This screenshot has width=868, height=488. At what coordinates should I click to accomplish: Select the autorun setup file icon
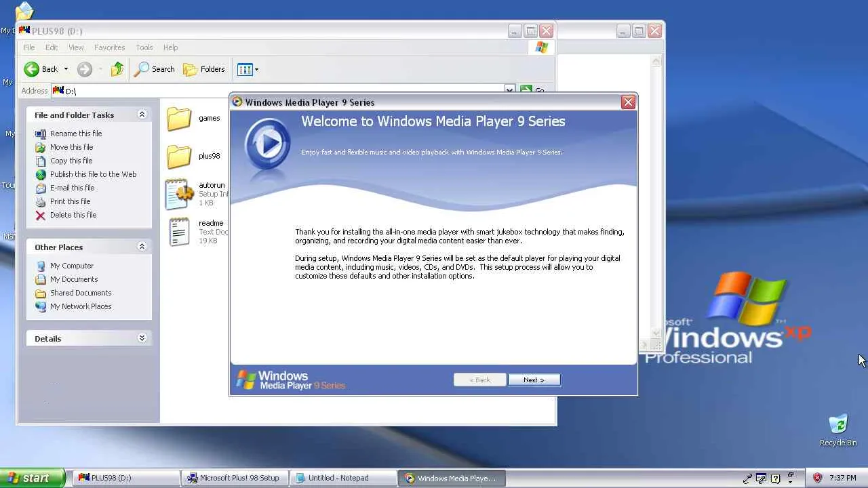click(x=179, y=194)
